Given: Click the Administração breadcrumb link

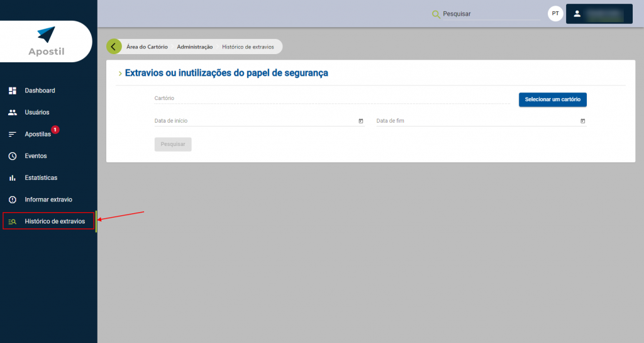Looking at the screenshot, I should [195, 47].
